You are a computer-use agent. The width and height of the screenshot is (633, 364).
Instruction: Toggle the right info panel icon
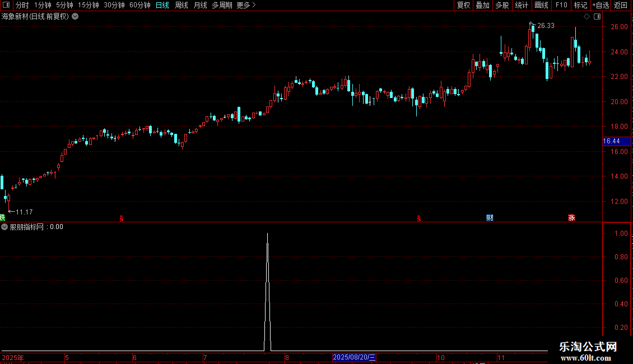597,17
